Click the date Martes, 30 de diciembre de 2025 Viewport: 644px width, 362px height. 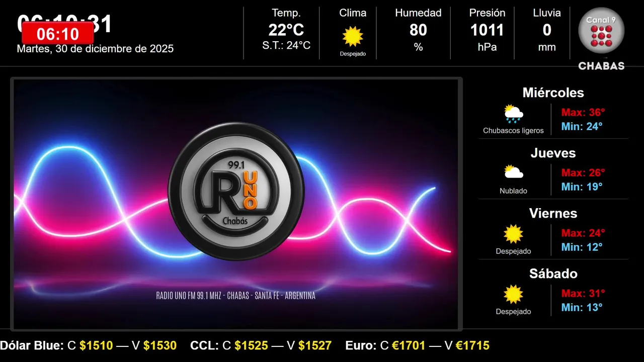[95, 49]
